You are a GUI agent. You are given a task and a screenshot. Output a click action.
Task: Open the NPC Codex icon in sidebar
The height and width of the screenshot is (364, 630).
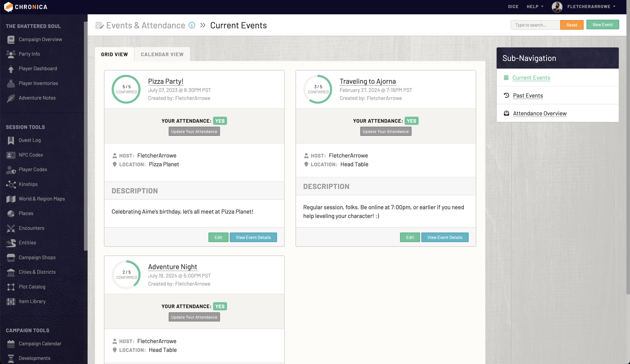point(11,155)
